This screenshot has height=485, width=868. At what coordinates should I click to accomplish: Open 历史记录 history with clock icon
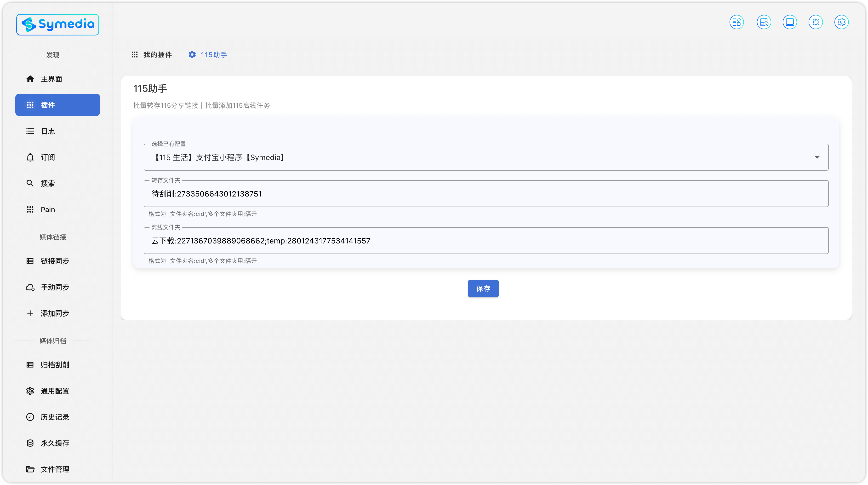[x=55, y=417]
